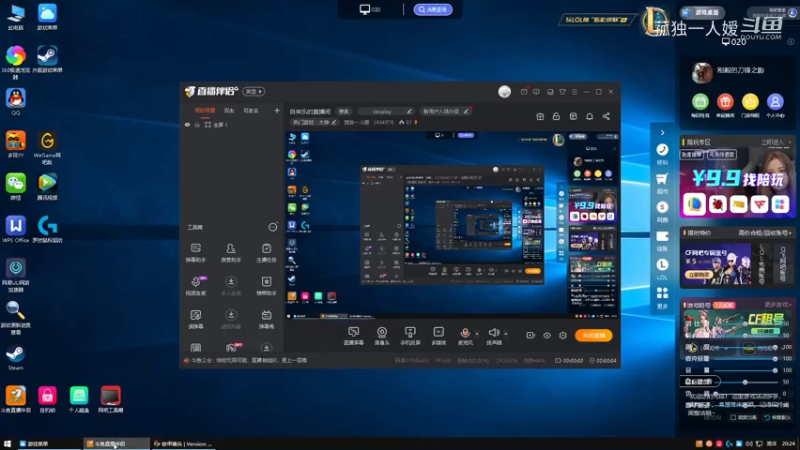The image size is (800, 450).
Task: Expand microphone options arrow
Action: click(x=477, y=334)
